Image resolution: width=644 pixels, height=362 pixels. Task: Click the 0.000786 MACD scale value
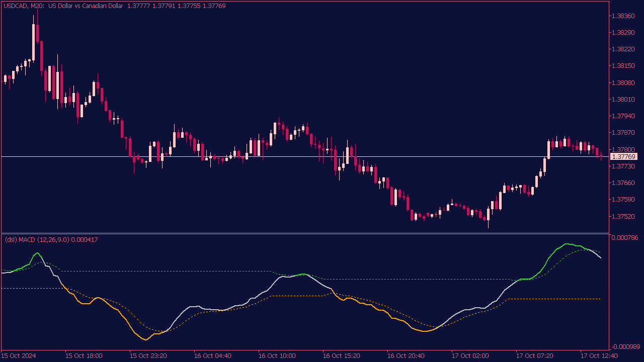tap(624, 237)
